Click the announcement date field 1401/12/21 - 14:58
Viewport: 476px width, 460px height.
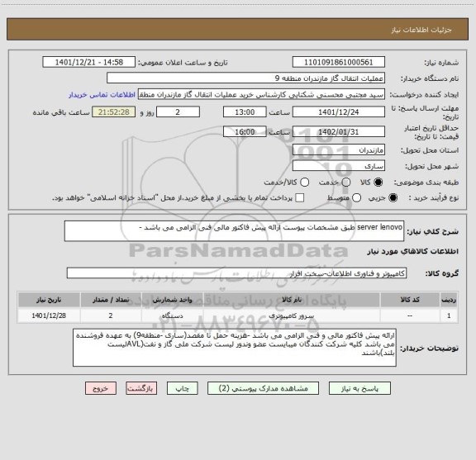click(89, 62)
